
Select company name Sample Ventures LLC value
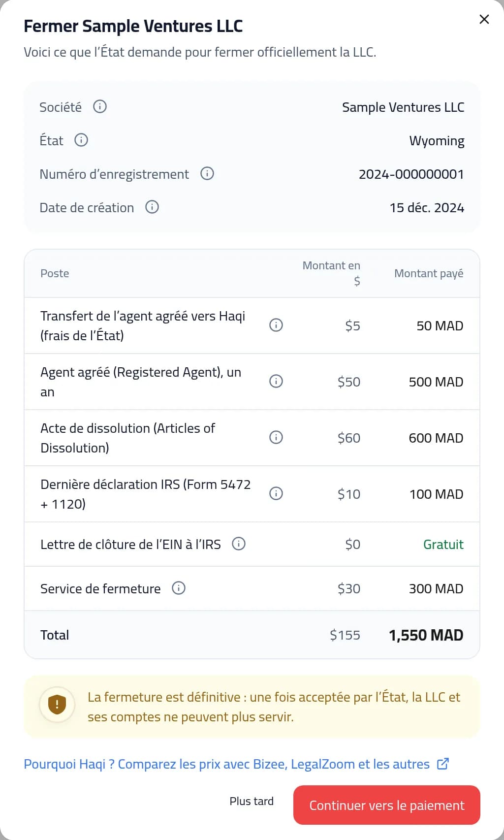tap(403, 107)
